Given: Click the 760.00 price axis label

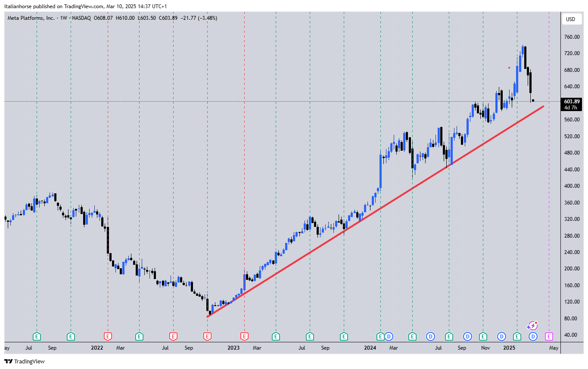Looking at the screenshot, I should (571, 37).
